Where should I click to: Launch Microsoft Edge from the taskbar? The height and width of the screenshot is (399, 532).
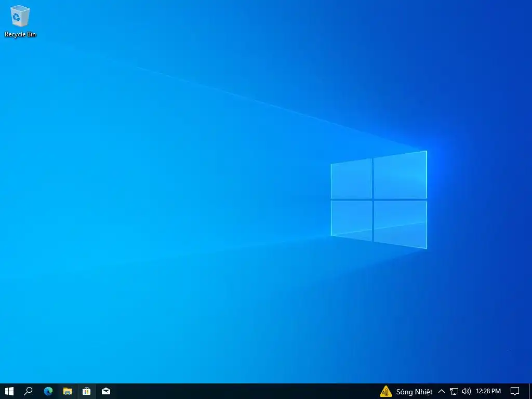tap(48, 391)
